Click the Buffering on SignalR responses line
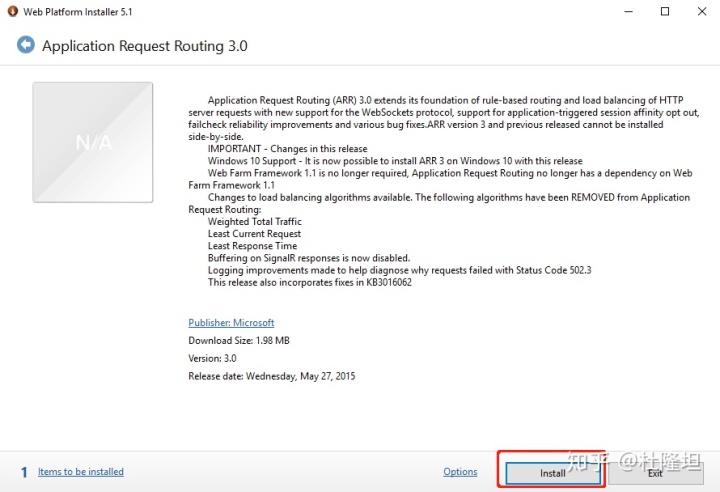The image size is (720, 492). click(309, 258)
